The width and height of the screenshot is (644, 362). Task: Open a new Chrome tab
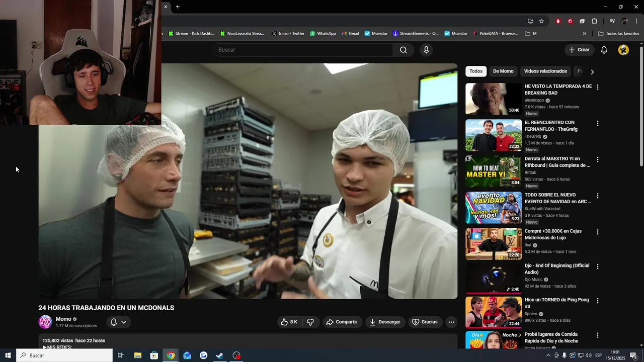[x=178, y=7]
